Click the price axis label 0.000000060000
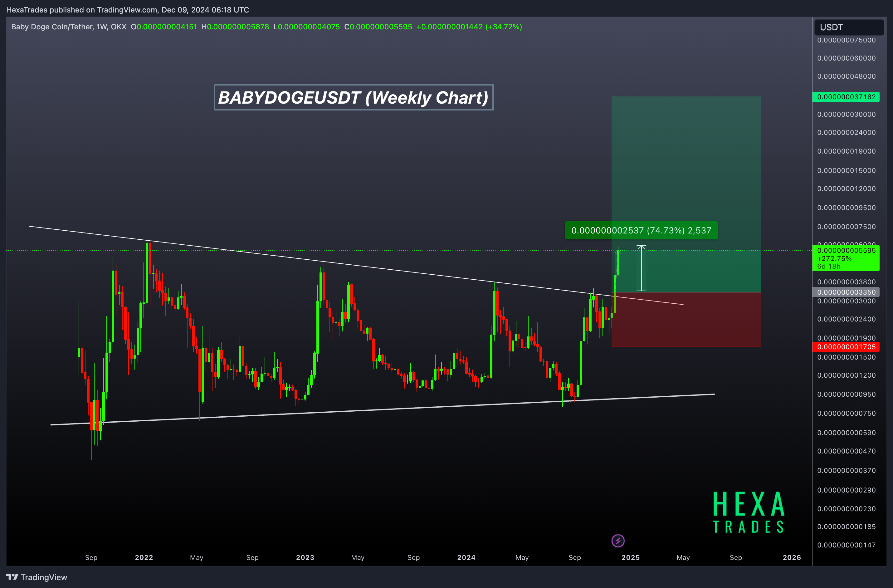The width and height of the screenshot is (893, 588). [847, 58]
